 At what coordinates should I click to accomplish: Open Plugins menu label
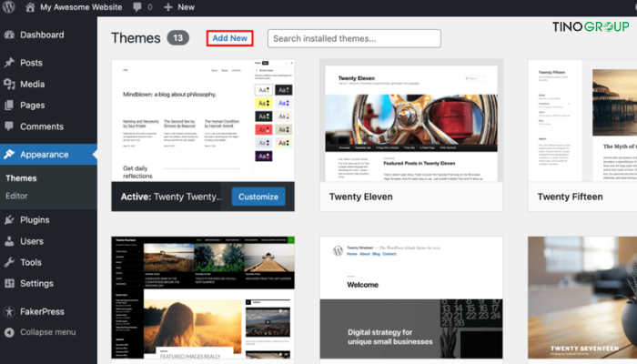(35, 220)
